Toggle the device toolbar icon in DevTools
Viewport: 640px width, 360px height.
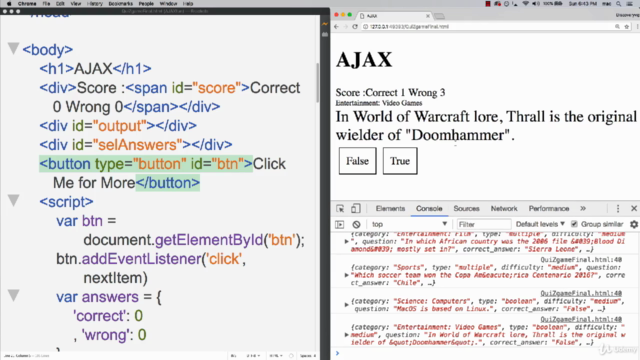click(356, 209)
